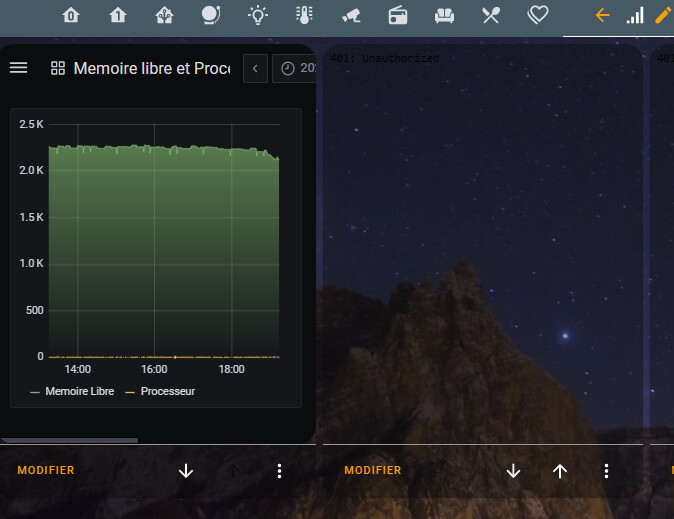
Task: Open the heart pulse view
Action: tap(538, 15)
